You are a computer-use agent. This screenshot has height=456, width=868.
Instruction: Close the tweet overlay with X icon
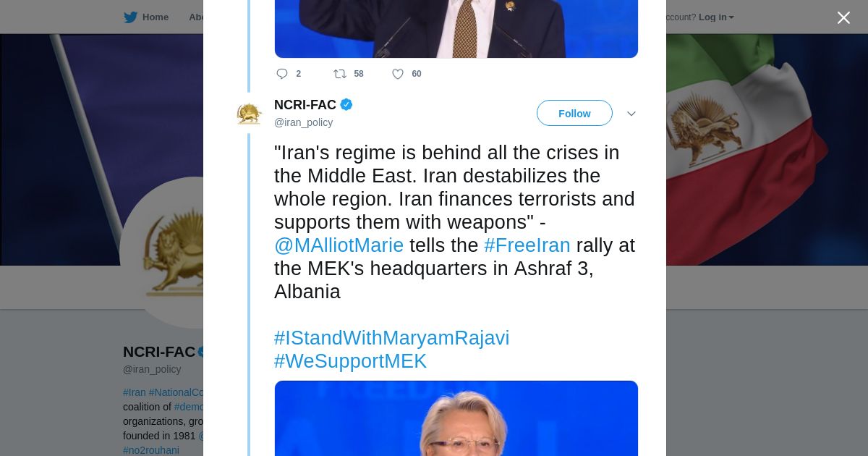(x=843, y=17)
